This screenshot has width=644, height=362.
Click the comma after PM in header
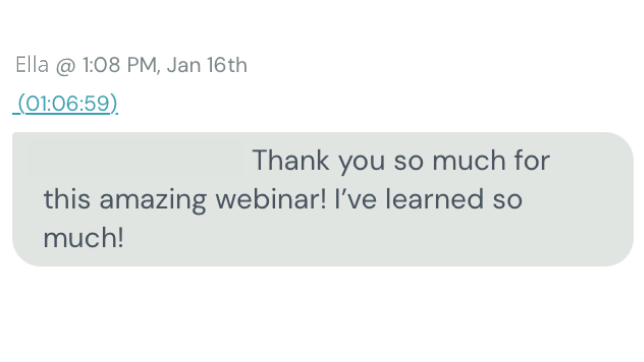[x=158, y=70]
